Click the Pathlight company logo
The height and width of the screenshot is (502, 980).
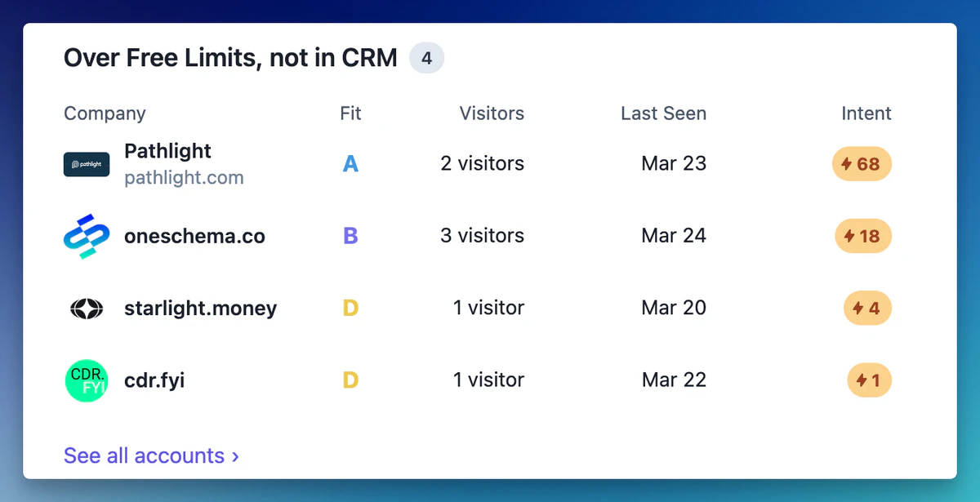click(87, 164)
